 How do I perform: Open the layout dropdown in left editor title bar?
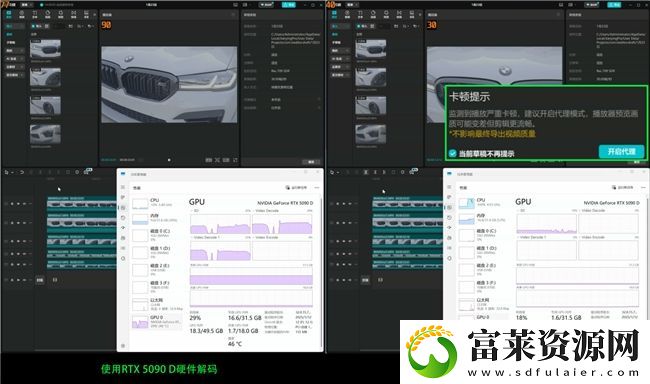pos(246,5)
